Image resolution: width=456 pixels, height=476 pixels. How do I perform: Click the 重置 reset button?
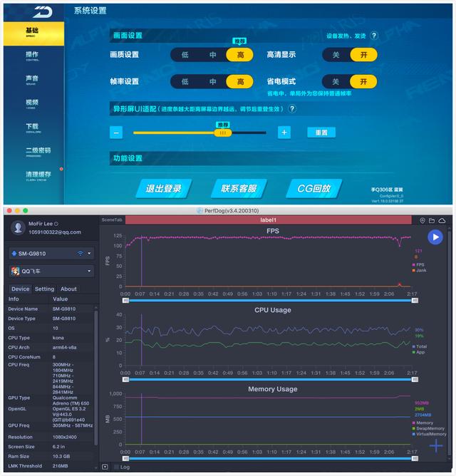click(321, 133)
